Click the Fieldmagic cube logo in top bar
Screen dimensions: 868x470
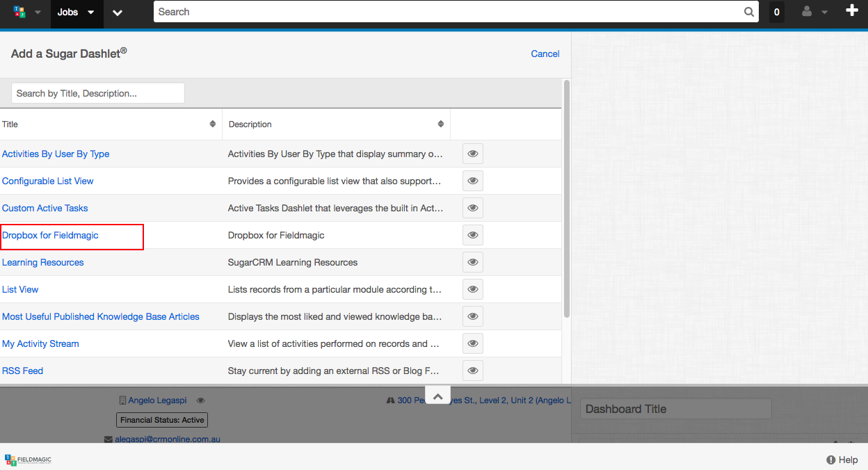pos(19,12)
